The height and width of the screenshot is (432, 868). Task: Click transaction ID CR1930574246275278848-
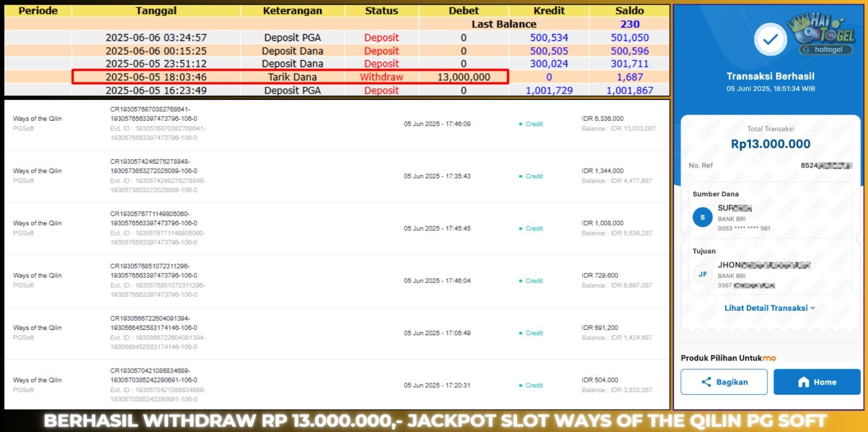(150, 161)
